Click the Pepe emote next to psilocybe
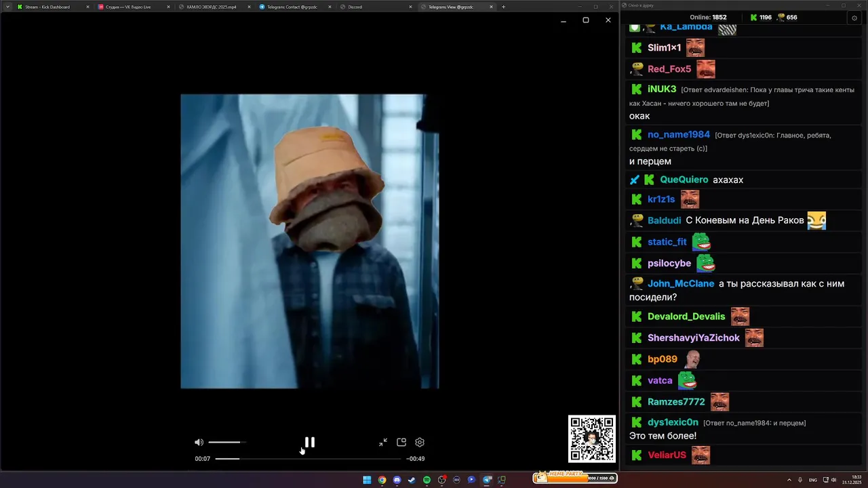 click(x=706, y=262)
